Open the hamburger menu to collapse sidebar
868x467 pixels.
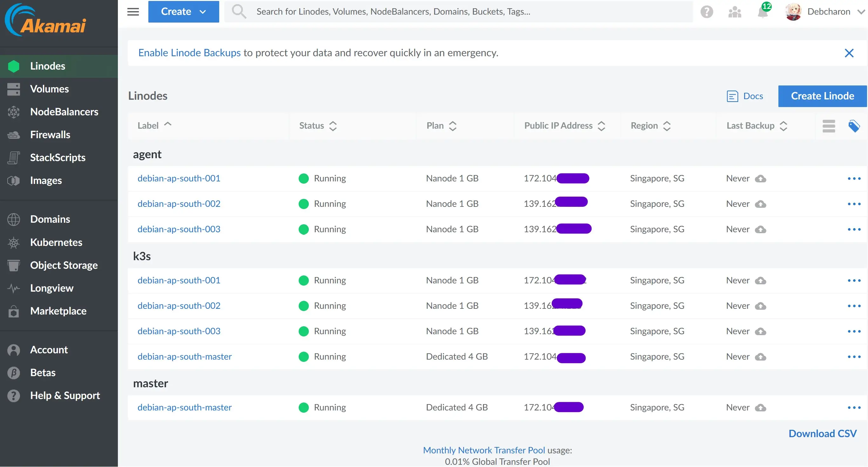click(133, 12)
